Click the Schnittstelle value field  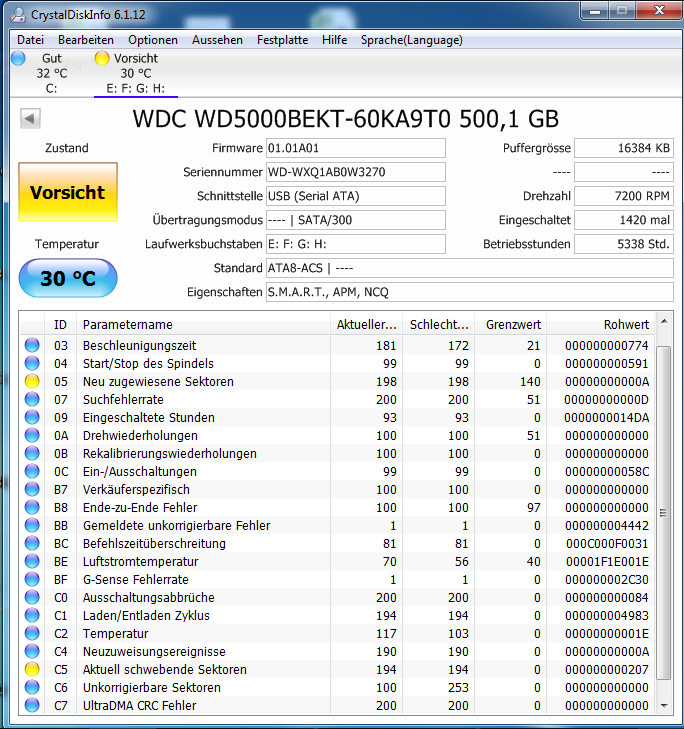[356, 196]
